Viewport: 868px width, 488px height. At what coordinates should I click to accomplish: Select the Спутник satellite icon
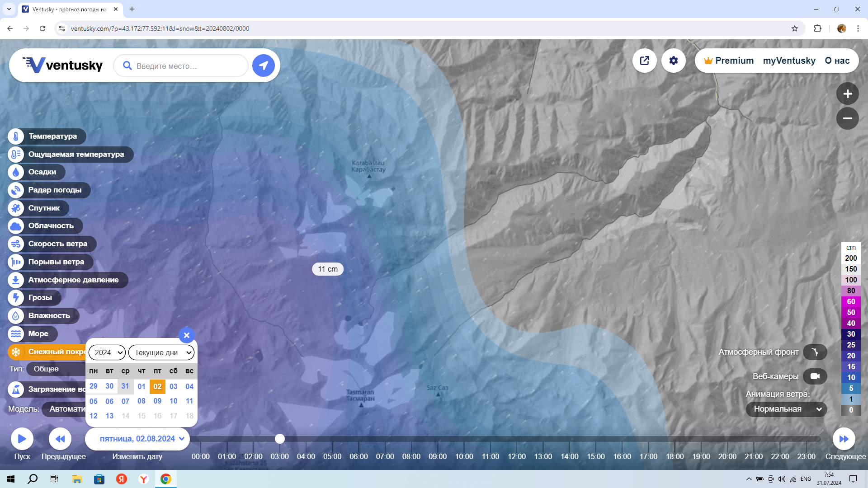16,208
